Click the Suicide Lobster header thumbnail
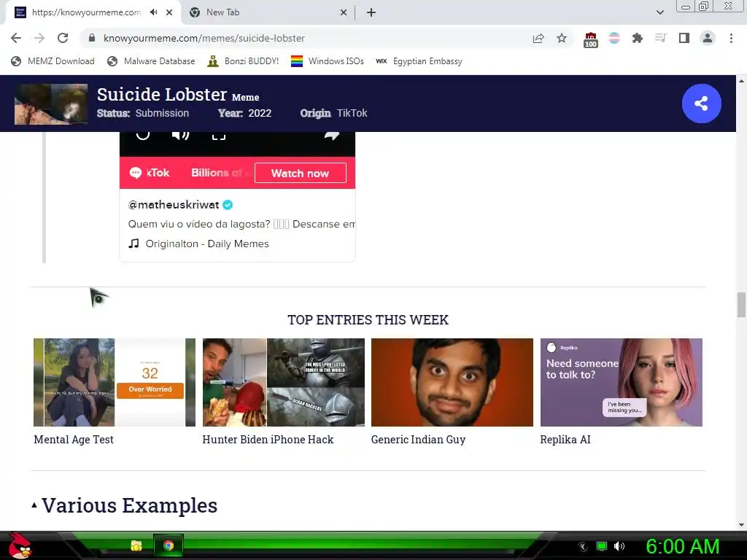This screenshot has height=560, width=747. pyautogui.click(x=51, y=104)
